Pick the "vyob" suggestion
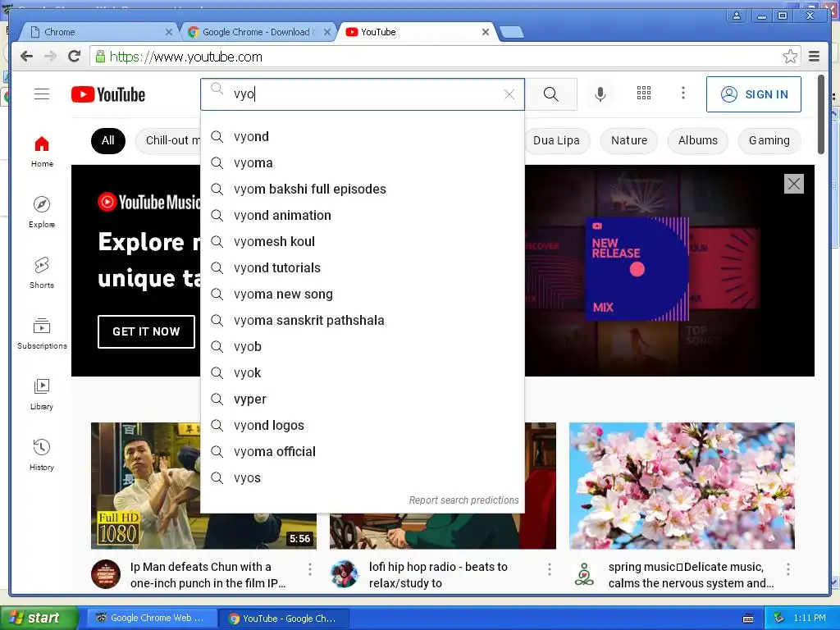Screen dimensions: 840x630 (x=362, y=347)
